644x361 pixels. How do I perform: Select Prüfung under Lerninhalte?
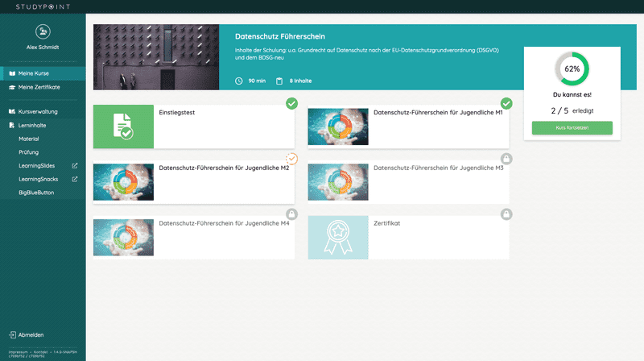pos(28,152)
